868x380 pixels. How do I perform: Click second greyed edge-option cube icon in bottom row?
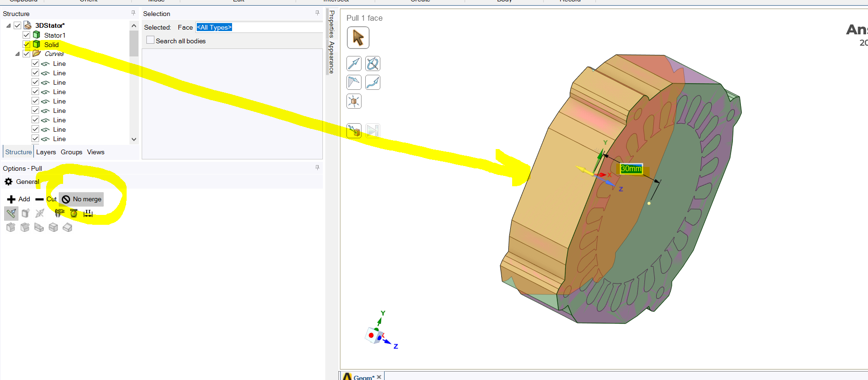(25, 228)
